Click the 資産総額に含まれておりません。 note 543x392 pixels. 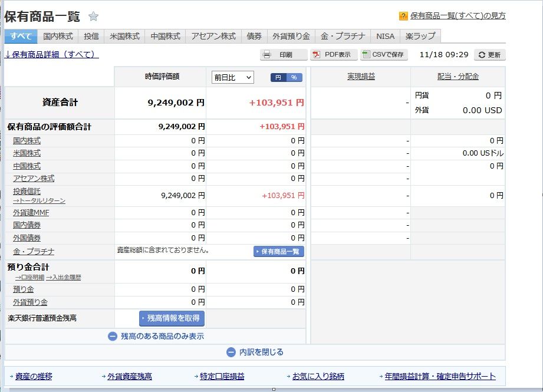(x=163, y=250)
